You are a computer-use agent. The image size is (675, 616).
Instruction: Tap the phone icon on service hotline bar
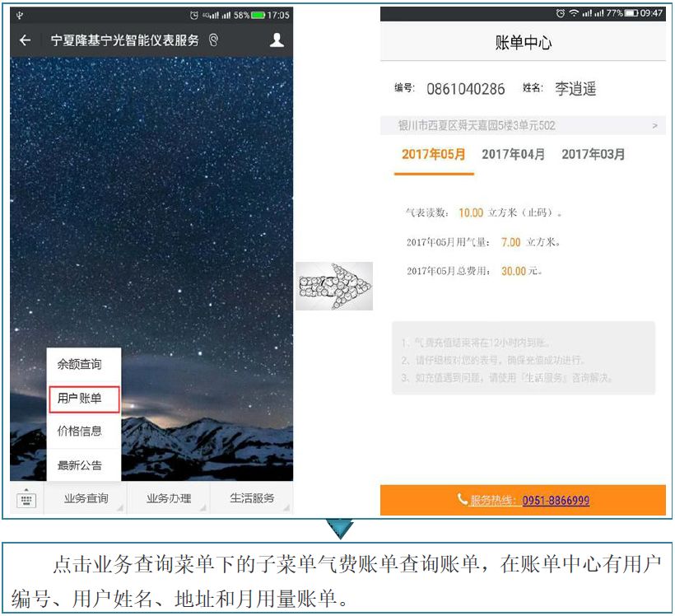pyautogui.click(x=462, y=500)
